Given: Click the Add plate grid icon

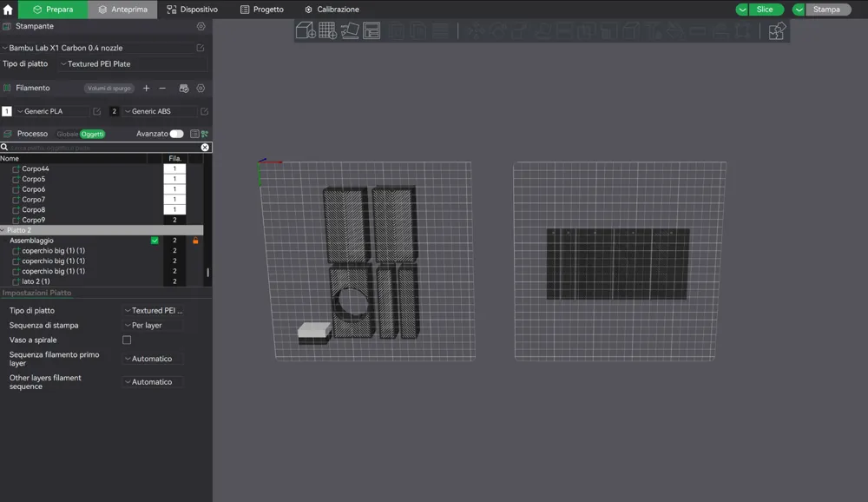Looking at the screenshot, I should (328, 30).
